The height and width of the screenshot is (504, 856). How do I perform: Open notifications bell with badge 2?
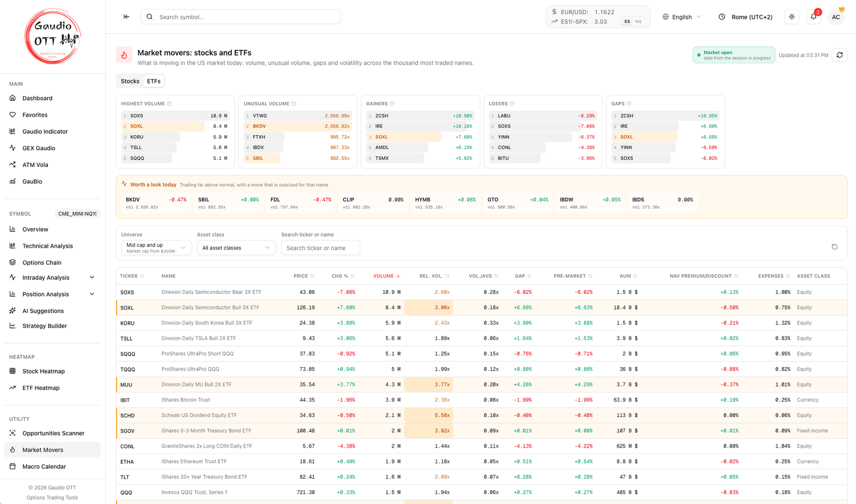814,17
